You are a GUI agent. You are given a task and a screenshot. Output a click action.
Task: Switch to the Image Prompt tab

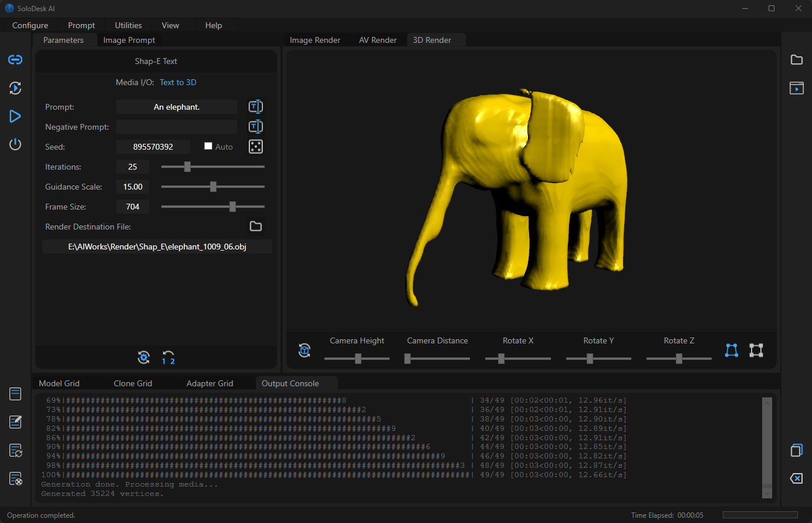click(129, 40)
